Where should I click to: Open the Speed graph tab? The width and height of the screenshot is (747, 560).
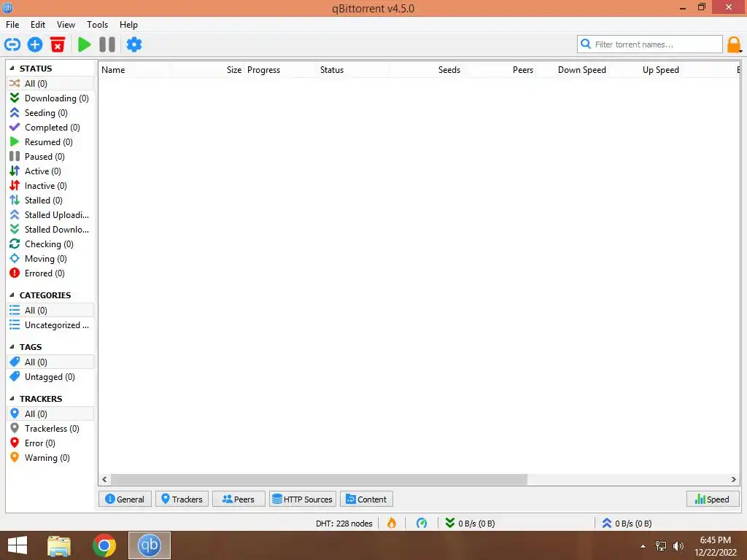click(713, 499)
